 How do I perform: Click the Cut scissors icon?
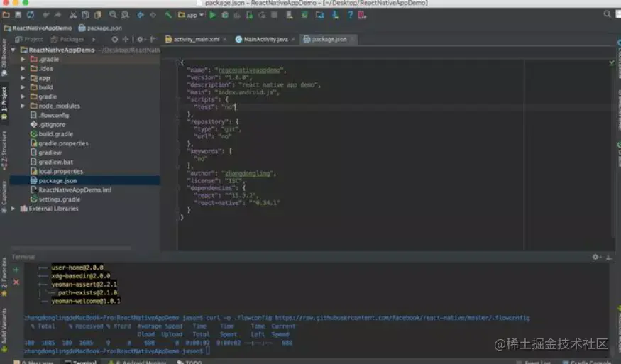click(x=73, y=15)
